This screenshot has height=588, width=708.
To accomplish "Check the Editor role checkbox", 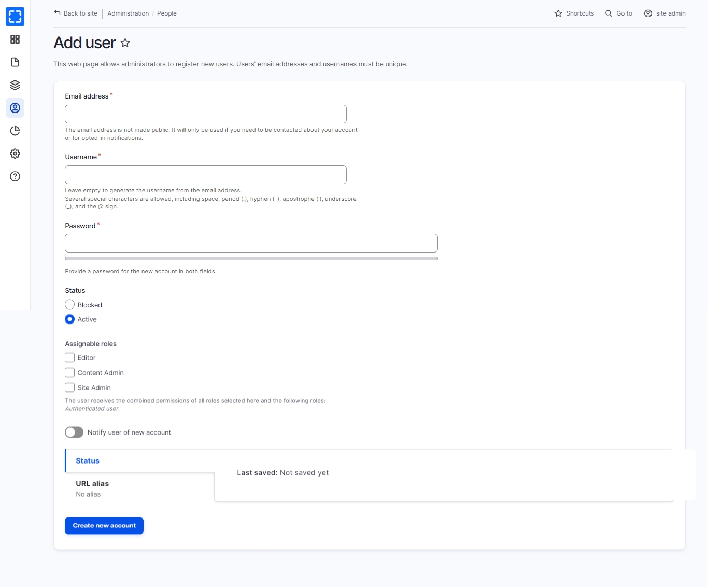I will point(70,358).
